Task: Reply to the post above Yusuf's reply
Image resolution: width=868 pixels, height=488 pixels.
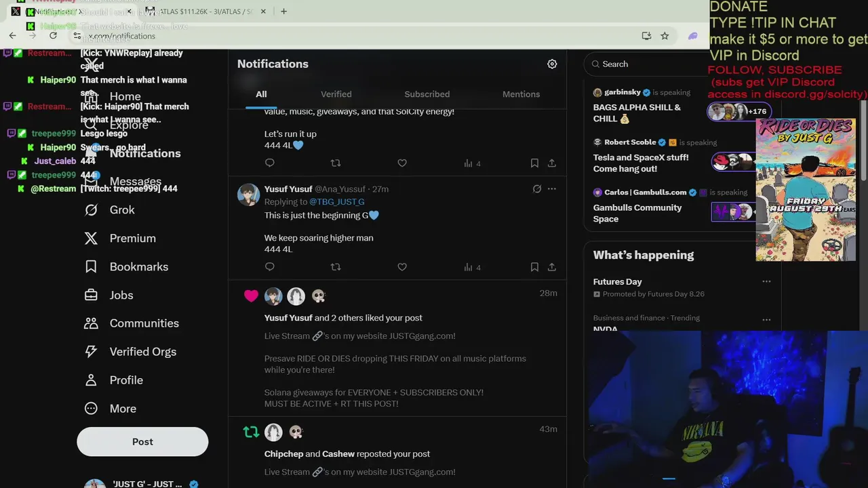Action: (270, 163)
